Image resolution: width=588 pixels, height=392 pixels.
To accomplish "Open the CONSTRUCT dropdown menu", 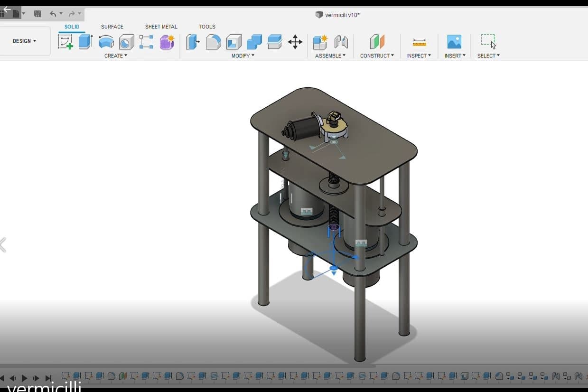I will click(x=377, y=56).
